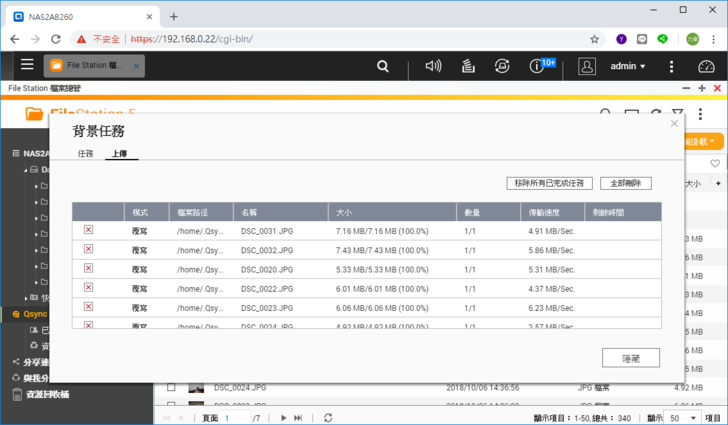Remove the DSC_0031.JPG upload task with red X

pyautogui.click(x=88, y=230)
